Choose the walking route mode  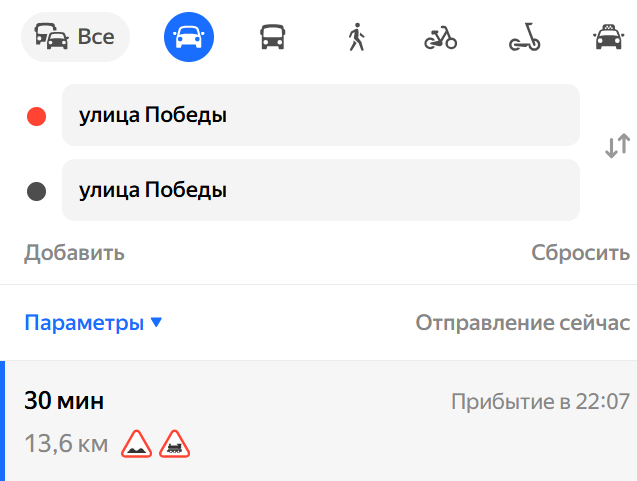(356, 38)
